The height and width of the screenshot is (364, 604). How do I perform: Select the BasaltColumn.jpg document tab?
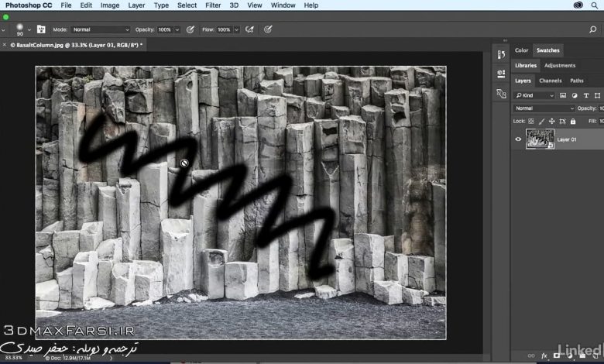coord(76,45)
